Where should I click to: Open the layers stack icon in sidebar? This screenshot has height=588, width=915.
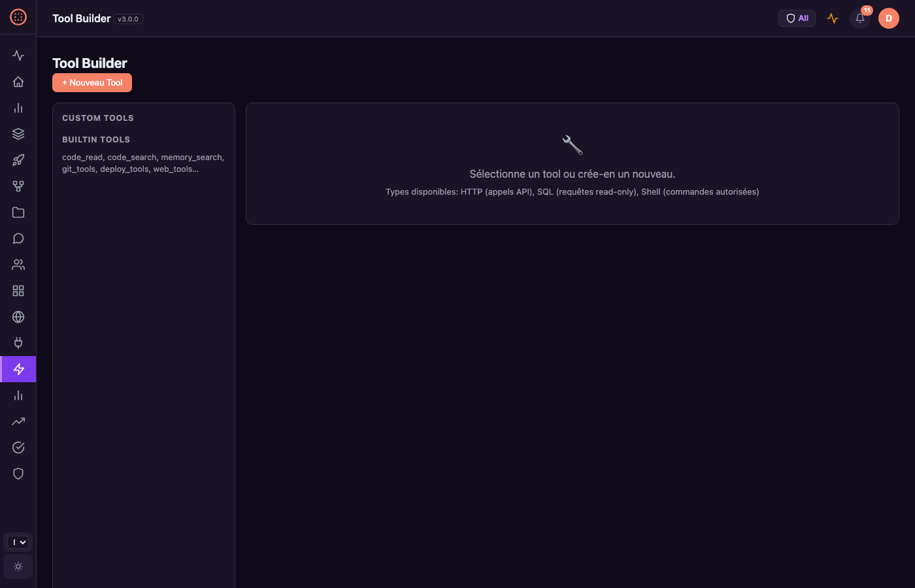pos(18,134)
